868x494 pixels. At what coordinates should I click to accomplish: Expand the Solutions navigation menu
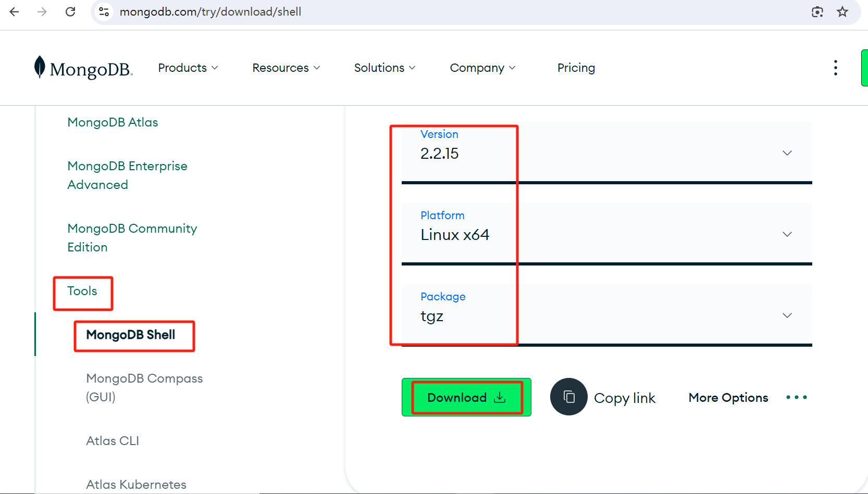click(385, 68)
